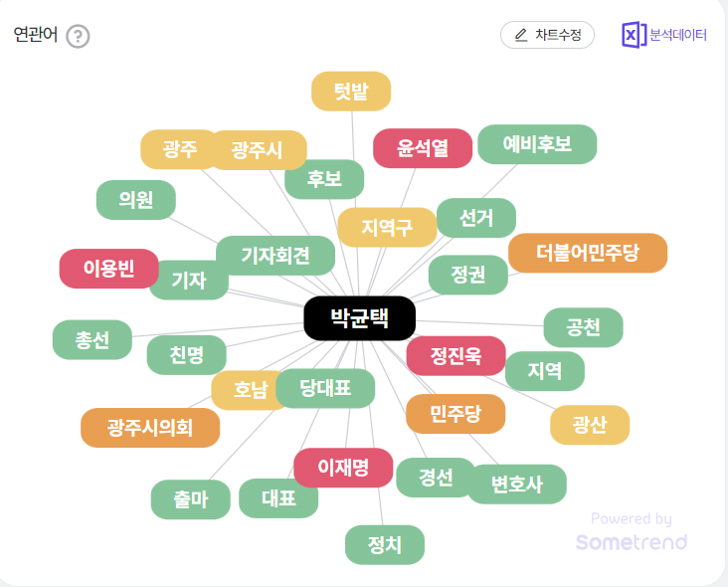Click the 예비후보 green node
The height and width of the screenshot is (587, 728).
click(537, 144)
